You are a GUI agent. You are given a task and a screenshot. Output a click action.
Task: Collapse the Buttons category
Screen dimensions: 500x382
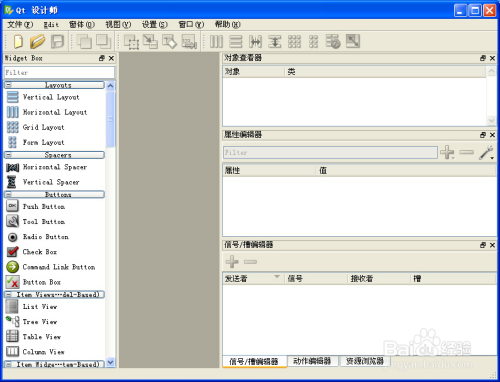point(9,194)
